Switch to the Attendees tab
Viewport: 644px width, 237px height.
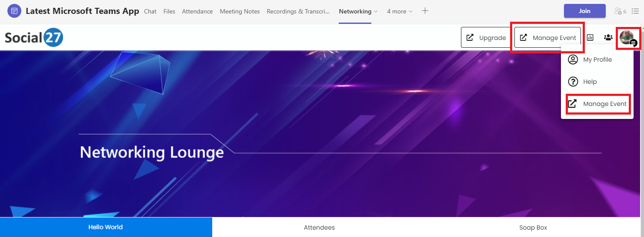pyautogui.click(x=319, y=227)
